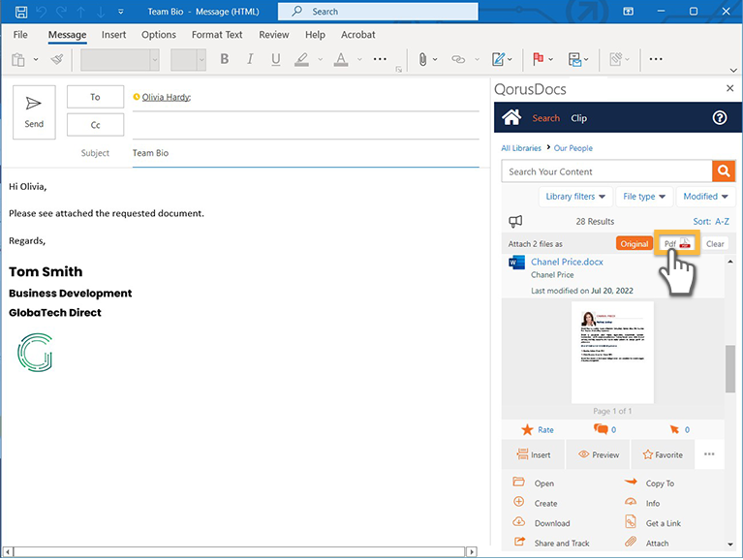The image size is (743, 560).
Task: Collapse the ribbon with chevron
Action: click(733, 70)
